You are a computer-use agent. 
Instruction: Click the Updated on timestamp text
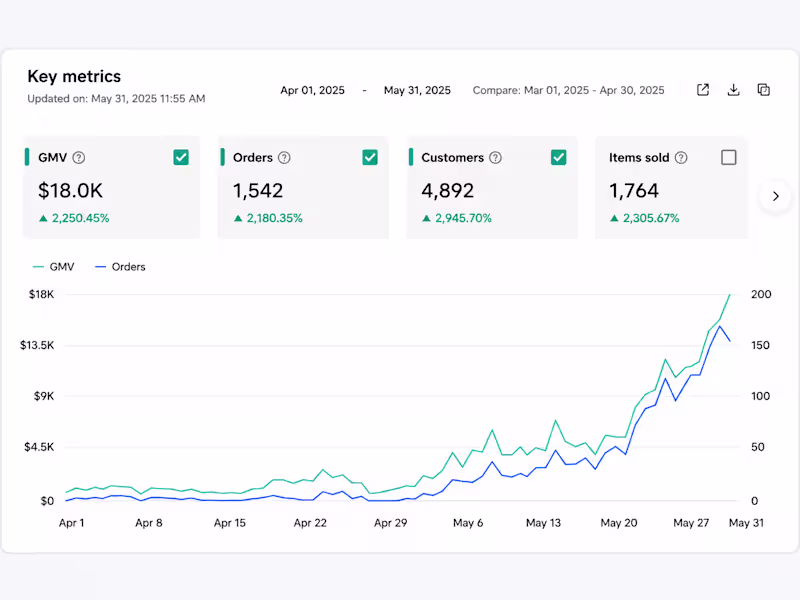[x=116, y=98]
